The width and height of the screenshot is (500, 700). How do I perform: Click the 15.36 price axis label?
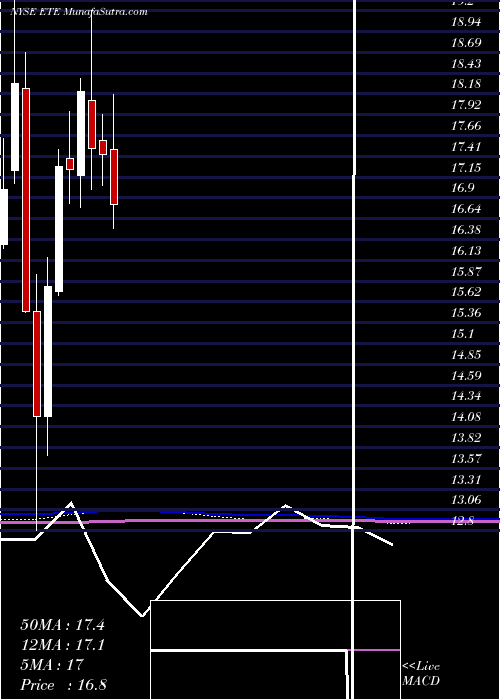pyautogui.click(x=467, y=313)
